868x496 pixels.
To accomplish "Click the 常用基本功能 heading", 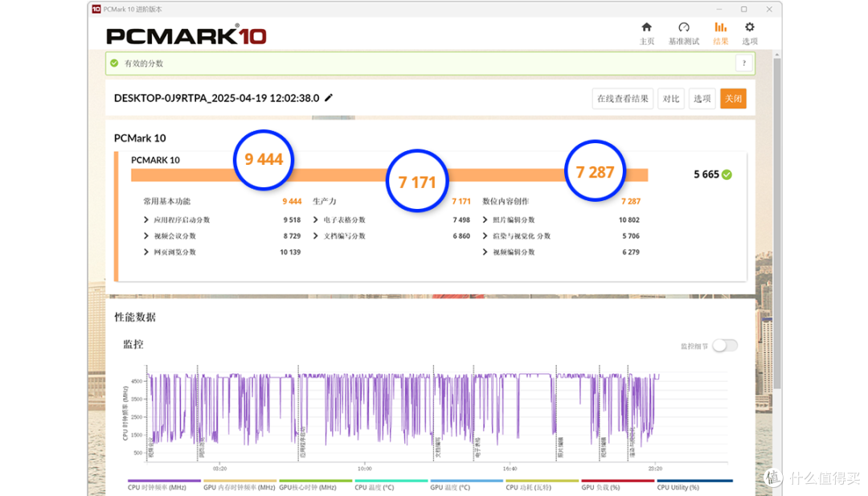I will tap(166, 202).
